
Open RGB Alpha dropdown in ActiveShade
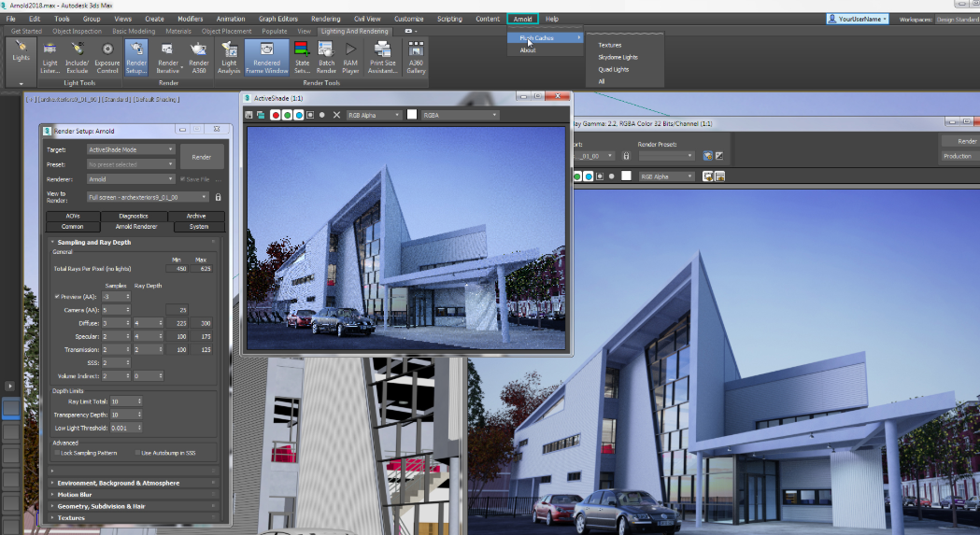pos(374,115)
